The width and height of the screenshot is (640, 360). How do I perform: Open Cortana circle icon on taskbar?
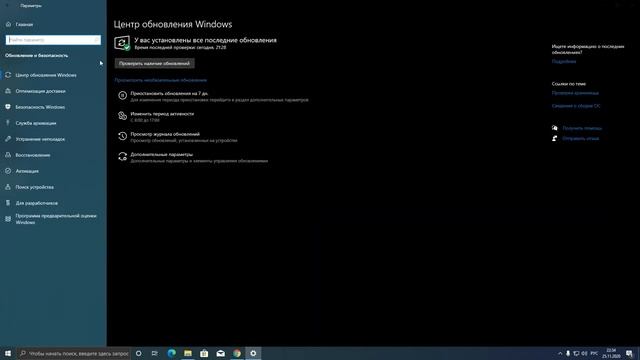click(138, 353)
